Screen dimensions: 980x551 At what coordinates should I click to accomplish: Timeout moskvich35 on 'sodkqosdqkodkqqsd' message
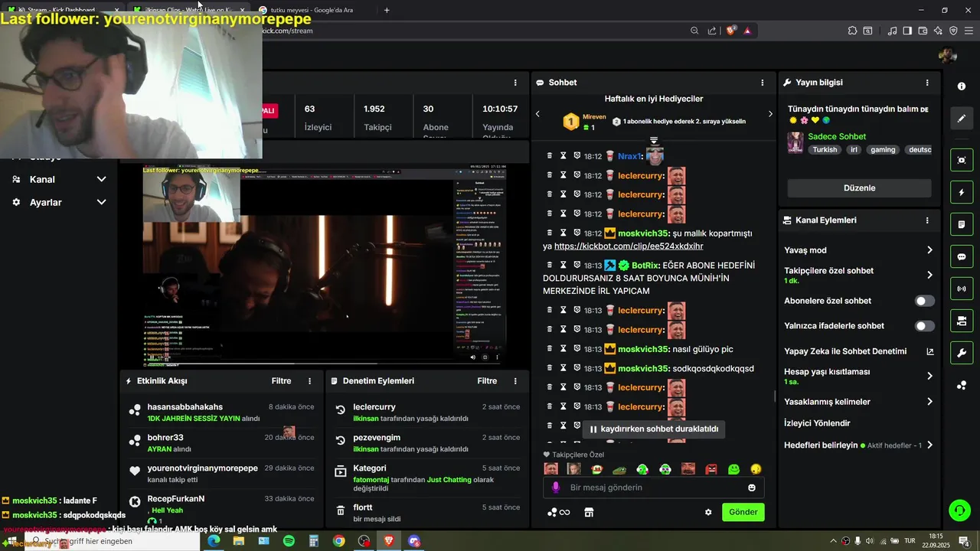[563, 368]
